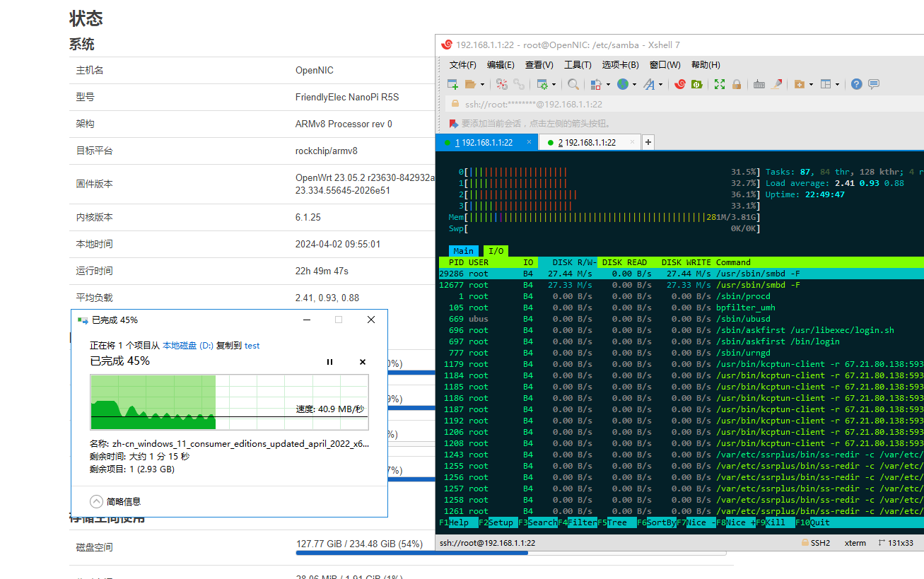Click the Open Session folder icon in Xshell
924x579 pixels.
[471, 84]
